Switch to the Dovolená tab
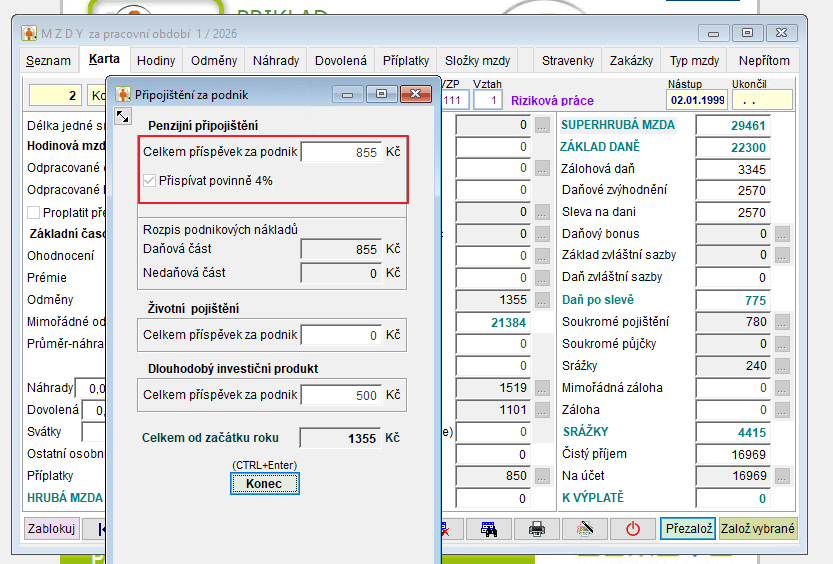833x564 pixels. click(340, 61)
